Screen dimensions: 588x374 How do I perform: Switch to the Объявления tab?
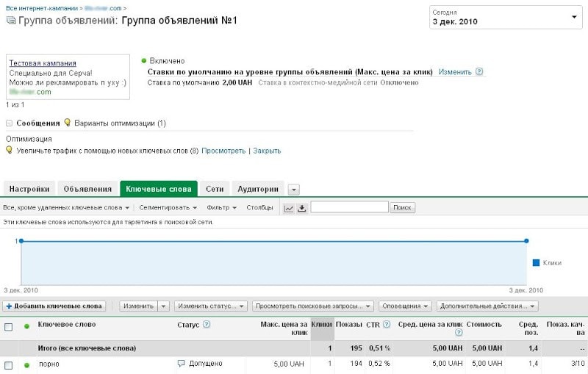pos(87,189)
